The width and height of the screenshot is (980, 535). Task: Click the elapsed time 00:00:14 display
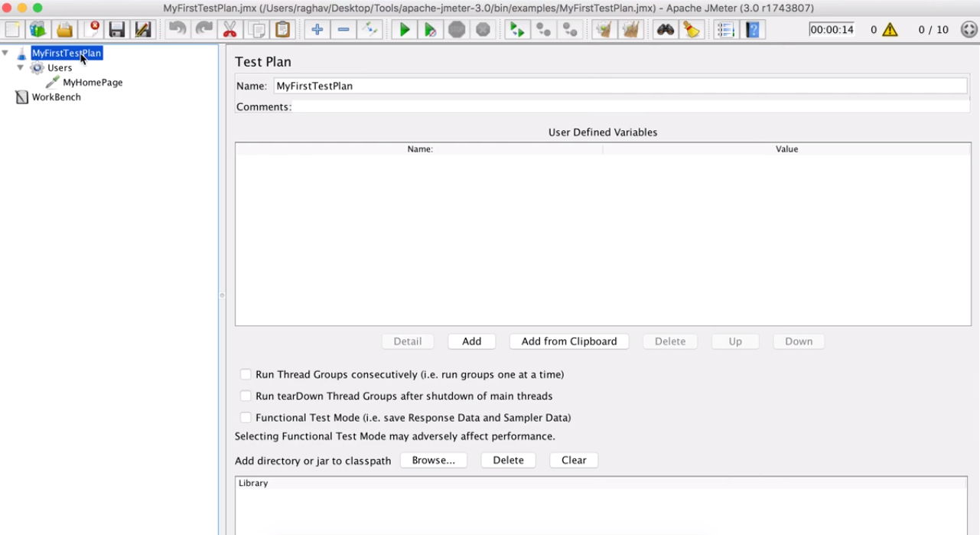click(x=832, y=30)
